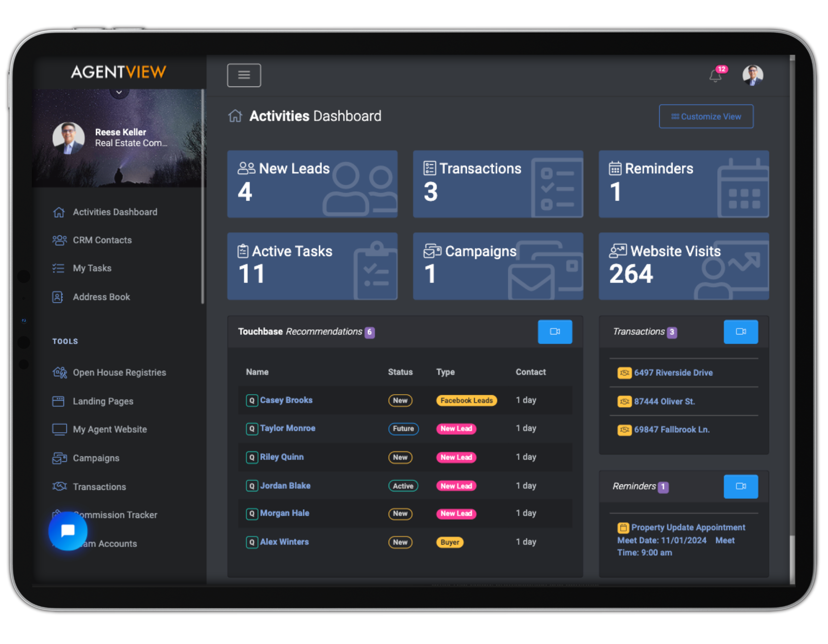Collapse the profile section using the chevron
Screen dimensions: 828x644
click(119, 92)
